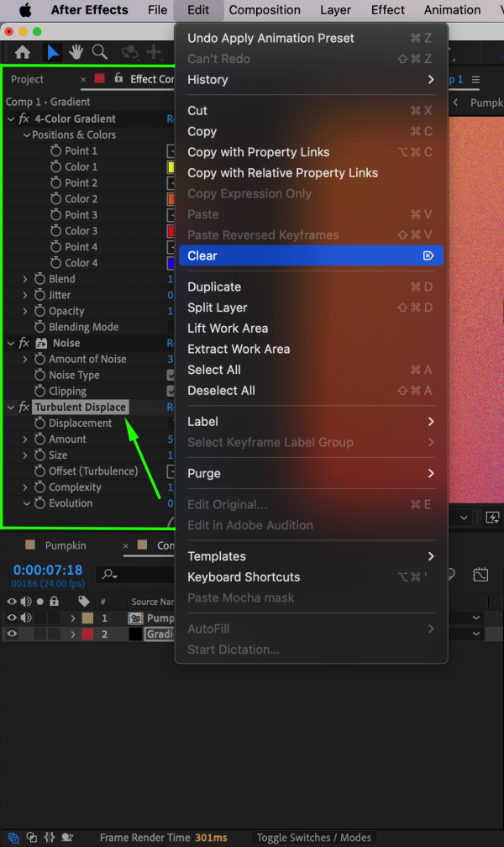This screenshot has height=847, width=504.
Task: Open the Home screen with the house icon
Action: [x=23, y=52]
